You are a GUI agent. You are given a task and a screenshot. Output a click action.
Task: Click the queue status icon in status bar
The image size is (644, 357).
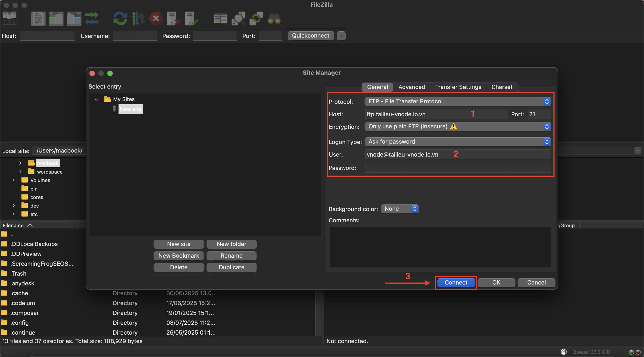click(563, 352)
